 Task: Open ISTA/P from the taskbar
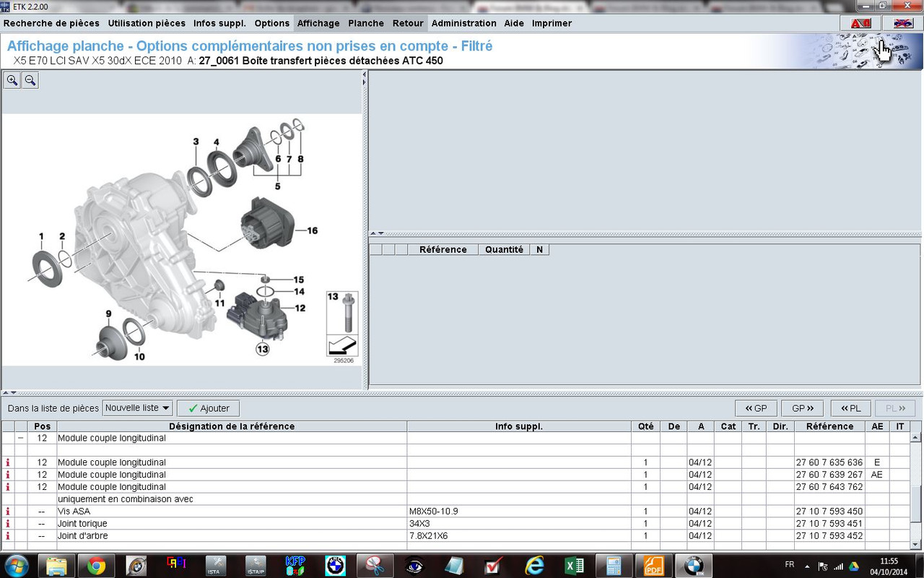click(x=256, y=565)
